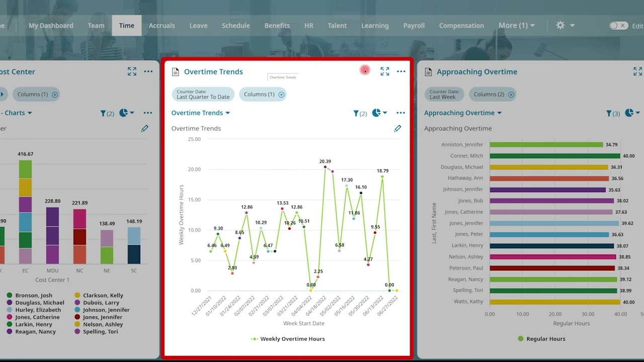
Task: Expand the Cost Center panel to fullscreen
Action: point(132,71)
